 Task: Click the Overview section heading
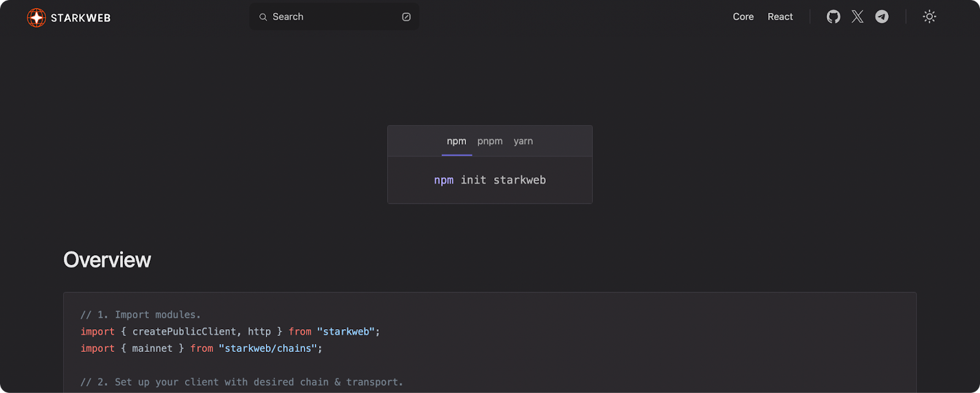click(107, 260)
